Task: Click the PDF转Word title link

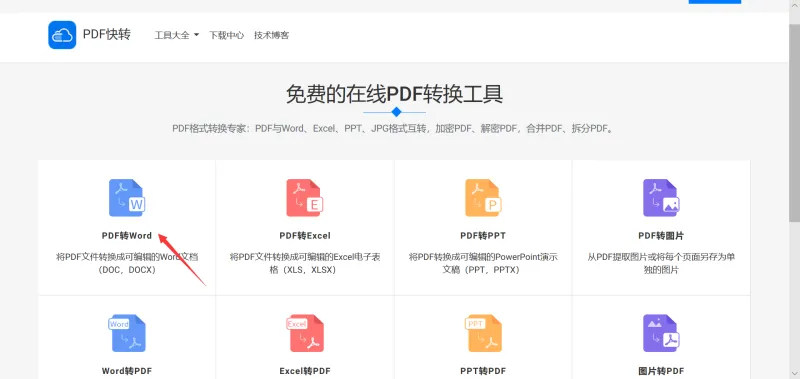Action: 127,236
